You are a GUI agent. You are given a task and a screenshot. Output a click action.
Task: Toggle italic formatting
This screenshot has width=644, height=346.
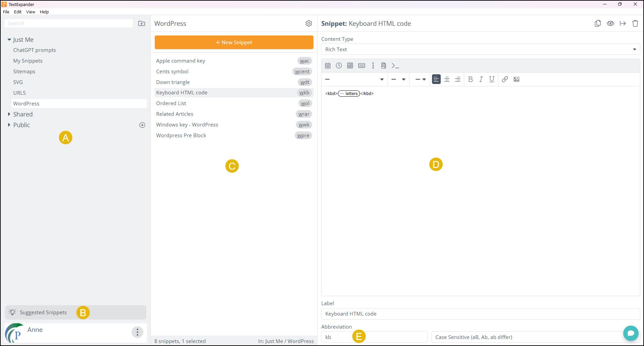[x=481, y=79]
